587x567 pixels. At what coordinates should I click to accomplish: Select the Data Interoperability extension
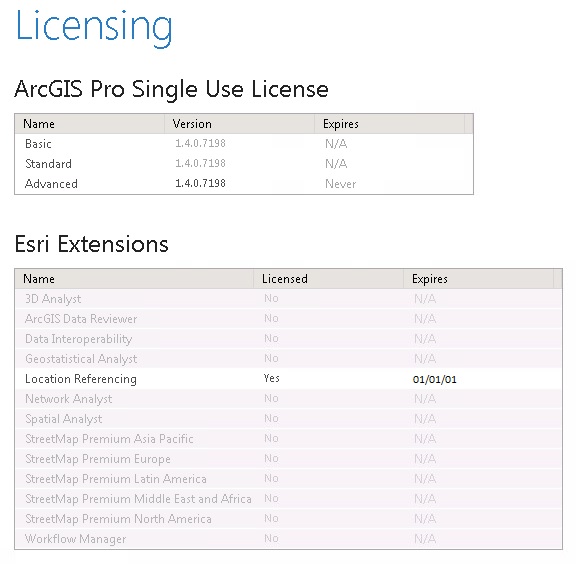tap(288, 339)
